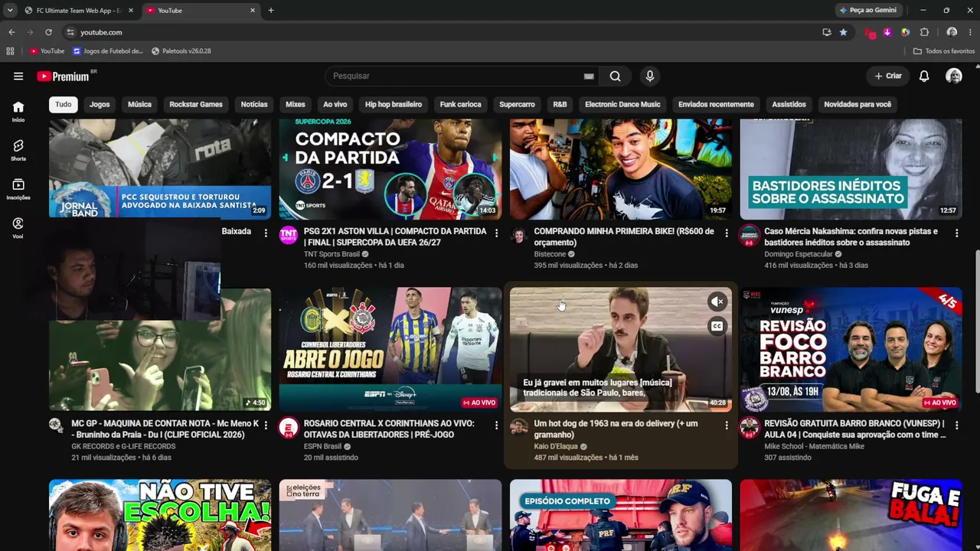
Task: Select the Funk carioca chip
Action: pyautogui.click(x=460, y=104)
